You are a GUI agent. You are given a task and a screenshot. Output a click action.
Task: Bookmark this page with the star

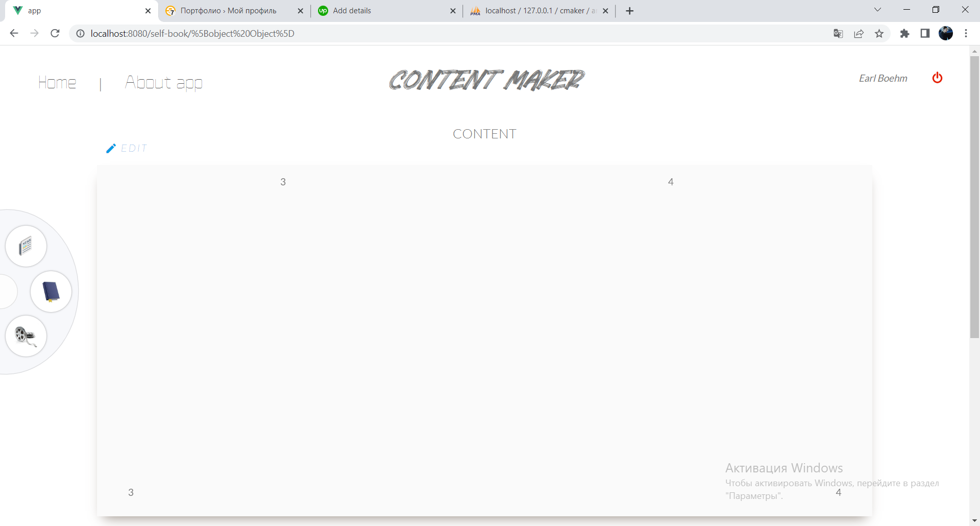(x=879, y=34)
